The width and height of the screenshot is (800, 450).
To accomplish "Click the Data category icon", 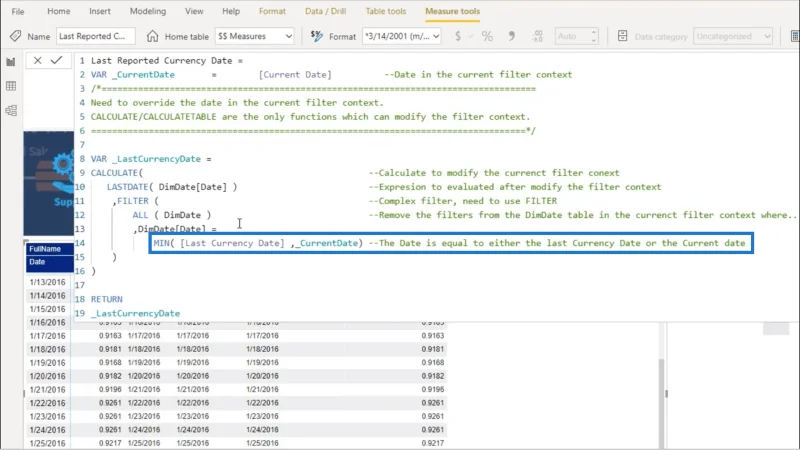I will [622, 36].
